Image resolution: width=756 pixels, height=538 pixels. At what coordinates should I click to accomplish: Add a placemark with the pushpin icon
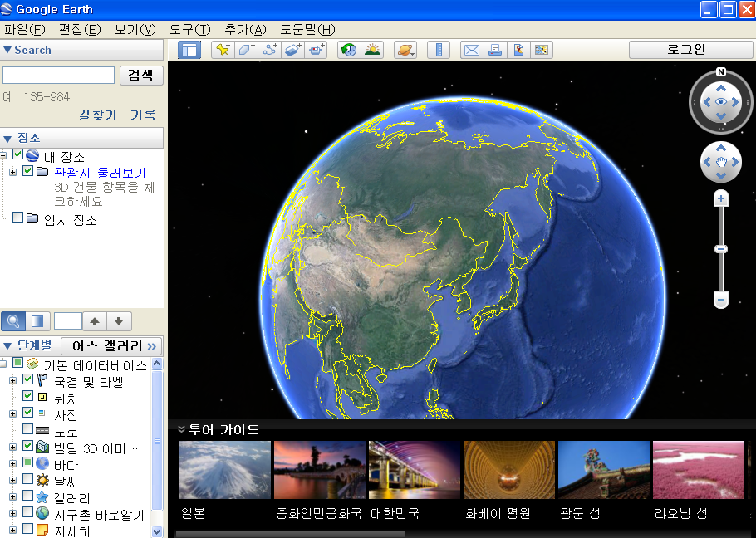(x=223, y=50)
